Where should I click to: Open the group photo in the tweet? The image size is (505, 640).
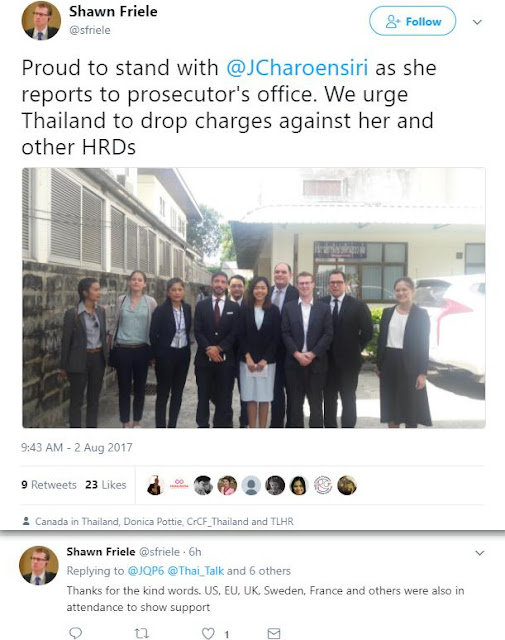(x=254, y=298)
